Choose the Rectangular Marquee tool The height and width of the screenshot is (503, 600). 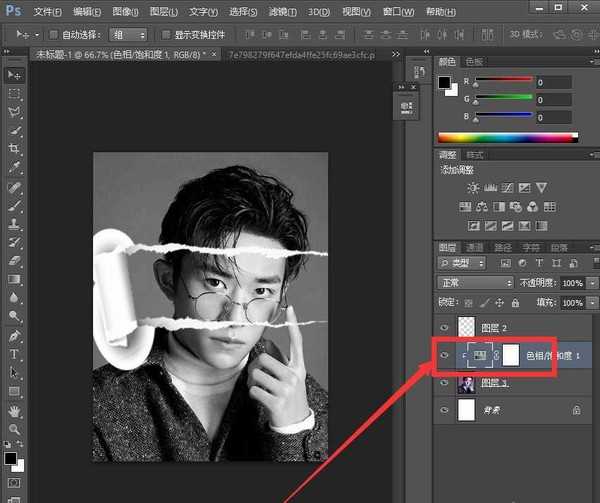14,93
